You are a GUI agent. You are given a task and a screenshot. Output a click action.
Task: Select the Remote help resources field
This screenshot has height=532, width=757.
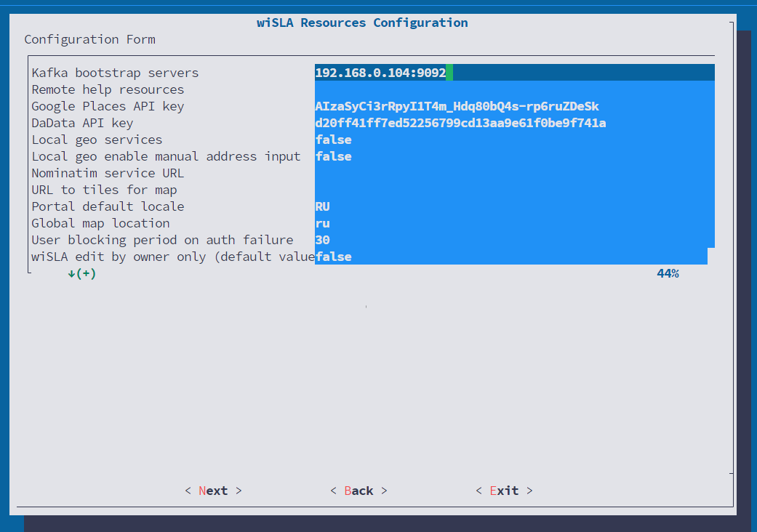click(513, 89)
